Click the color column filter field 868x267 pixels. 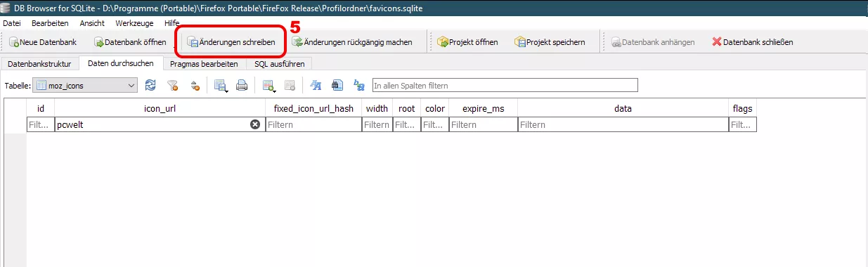435,124
